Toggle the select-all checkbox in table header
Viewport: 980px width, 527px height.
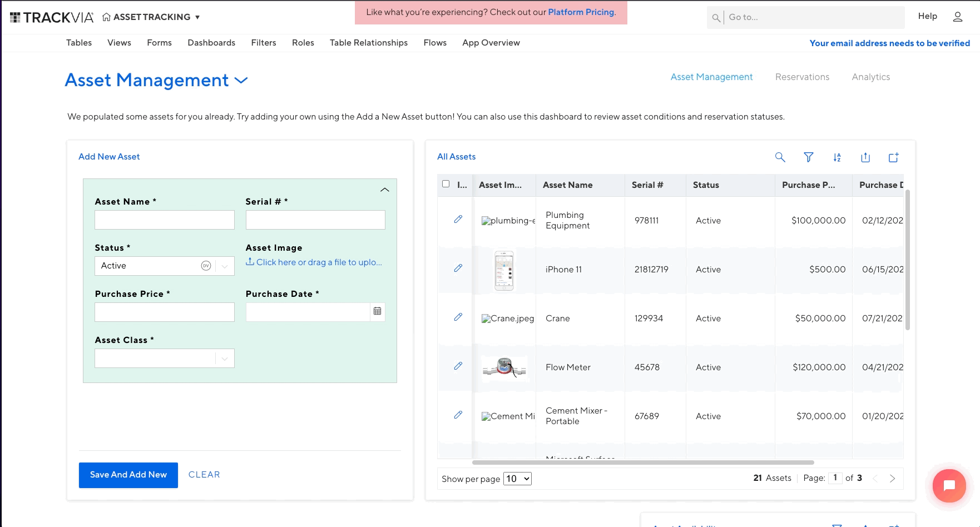click(x=446, y=184)
